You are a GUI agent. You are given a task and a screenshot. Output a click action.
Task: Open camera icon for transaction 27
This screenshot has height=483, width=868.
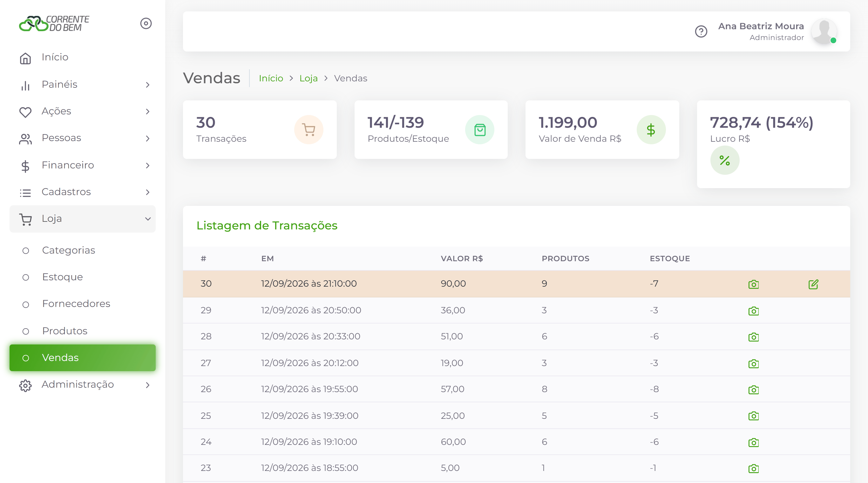click(753, 364)
